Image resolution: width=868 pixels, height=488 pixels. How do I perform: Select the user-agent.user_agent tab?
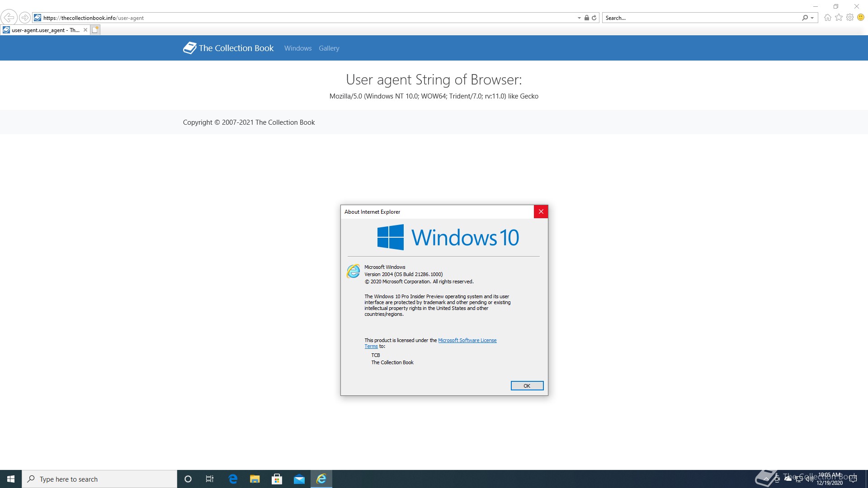pos(45,30)
